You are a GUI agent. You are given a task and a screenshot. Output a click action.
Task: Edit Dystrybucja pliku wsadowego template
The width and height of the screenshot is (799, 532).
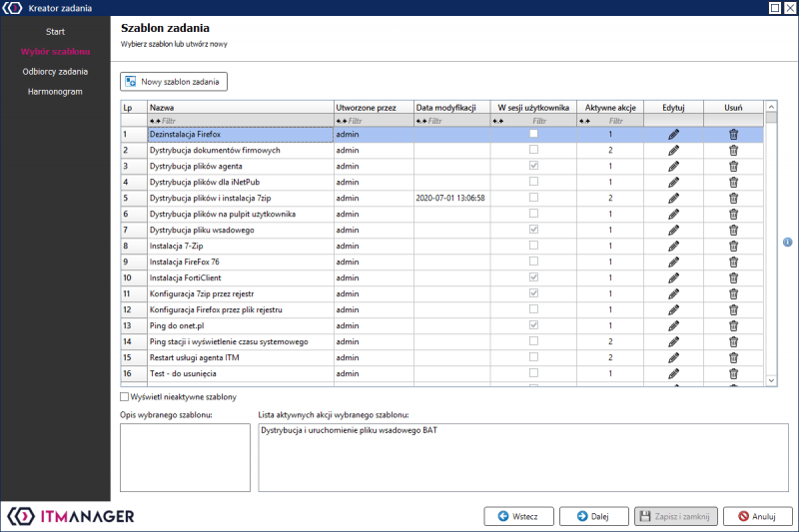[673, 231]
